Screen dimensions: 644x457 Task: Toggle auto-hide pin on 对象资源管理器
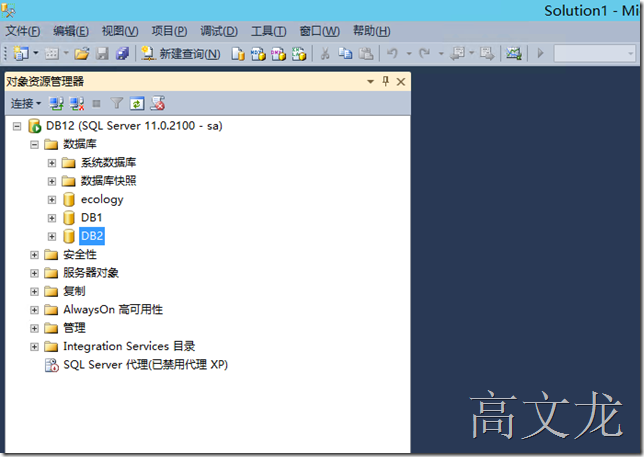click(385, 81)
